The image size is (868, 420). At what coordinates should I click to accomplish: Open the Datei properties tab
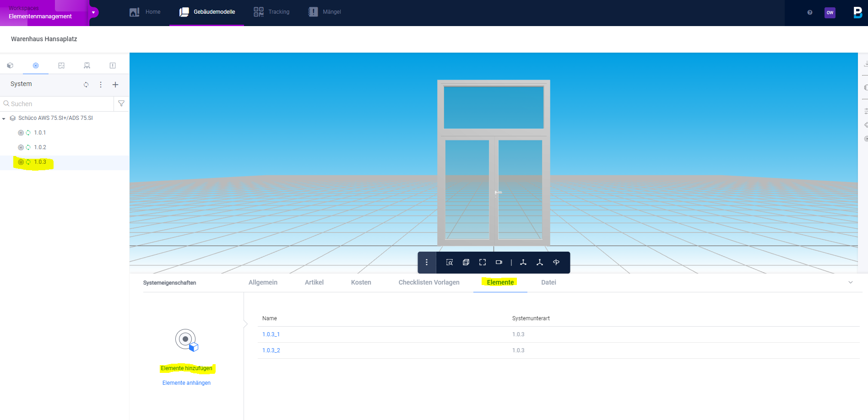[x=548, y=282]
